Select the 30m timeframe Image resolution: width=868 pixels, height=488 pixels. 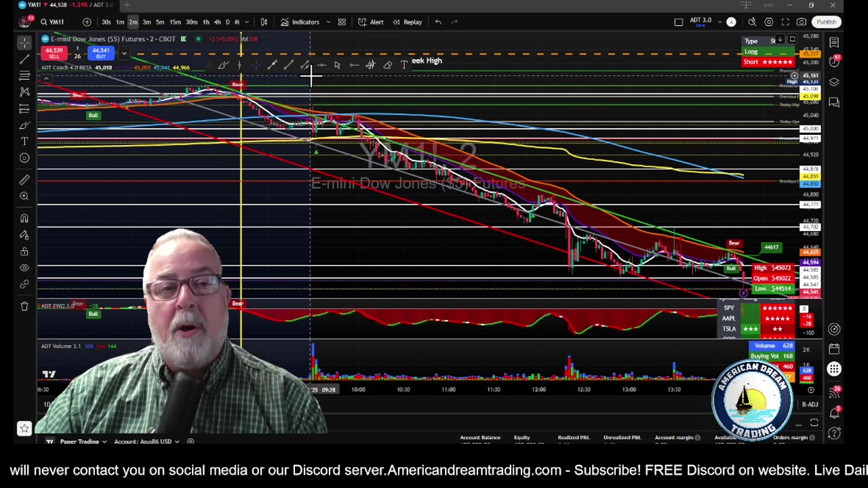[x=192, y=22]
